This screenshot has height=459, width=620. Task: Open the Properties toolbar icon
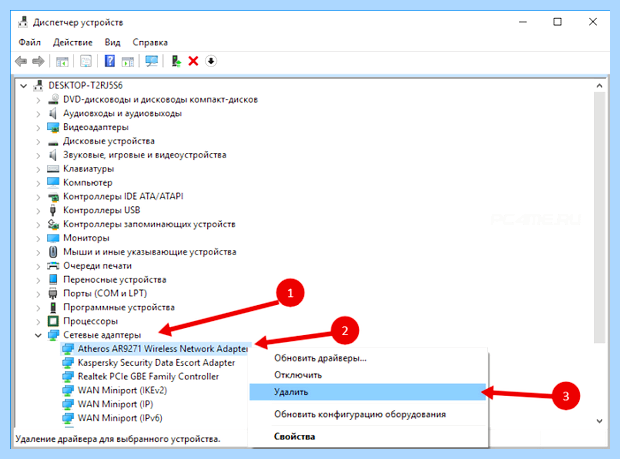(86, 61)
